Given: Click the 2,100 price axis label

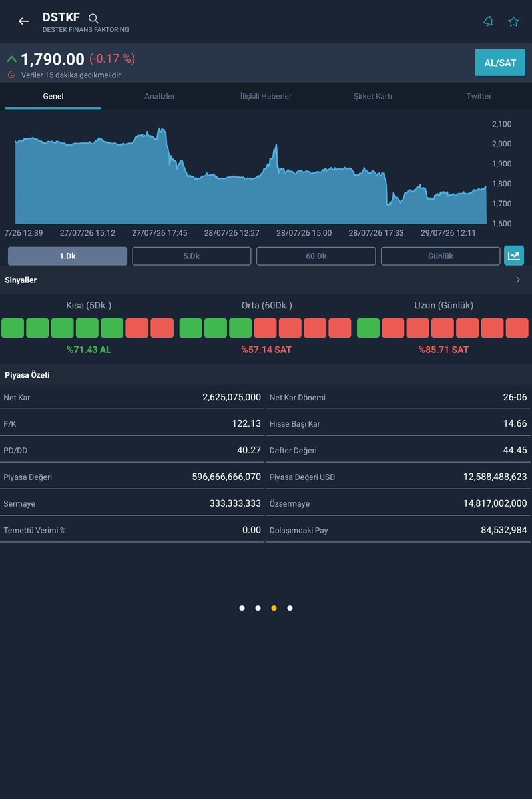Looking at the screenshot, I should coord(501,124).
